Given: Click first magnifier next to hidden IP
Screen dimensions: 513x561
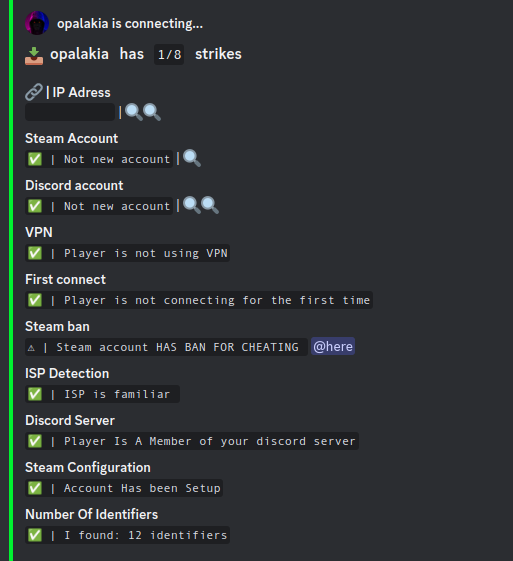Looking at the screenshot, I should (x=134, y=112).
